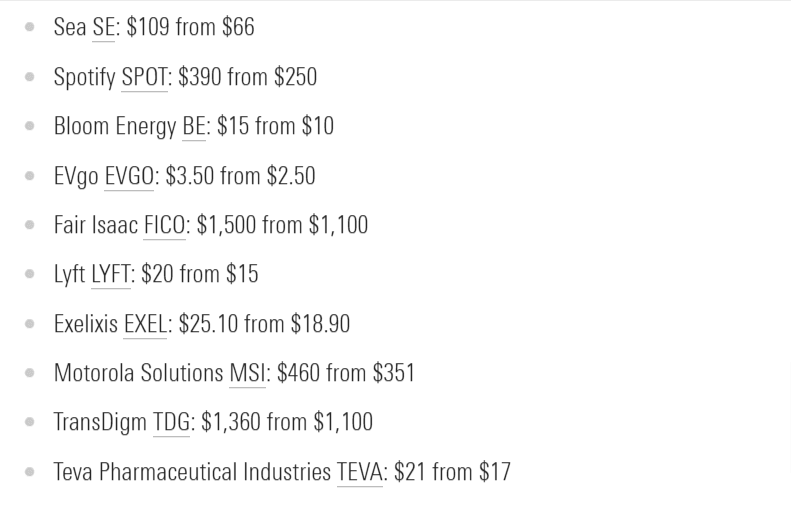Click the "$109 from $66" price text
This screenshot has height=506, width=791.
click(190, 28)
